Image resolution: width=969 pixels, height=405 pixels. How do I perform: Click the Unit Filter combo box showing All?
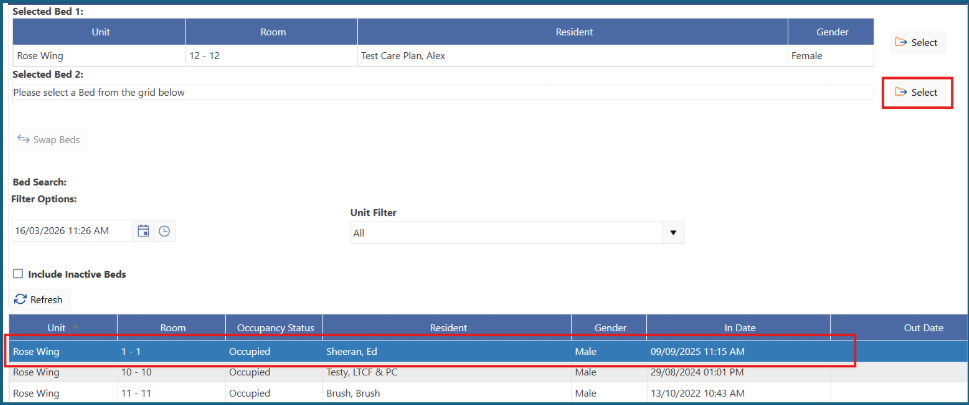(517, 233)
